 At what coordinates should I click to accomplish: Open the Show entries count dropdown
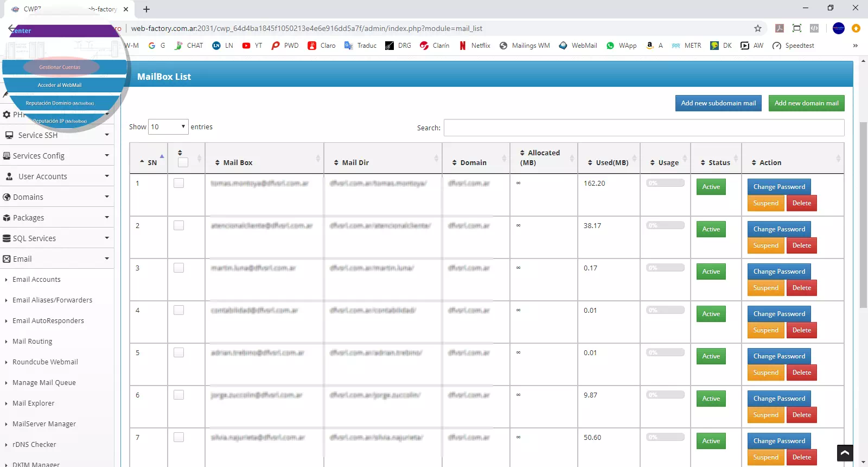click(168, 127)
